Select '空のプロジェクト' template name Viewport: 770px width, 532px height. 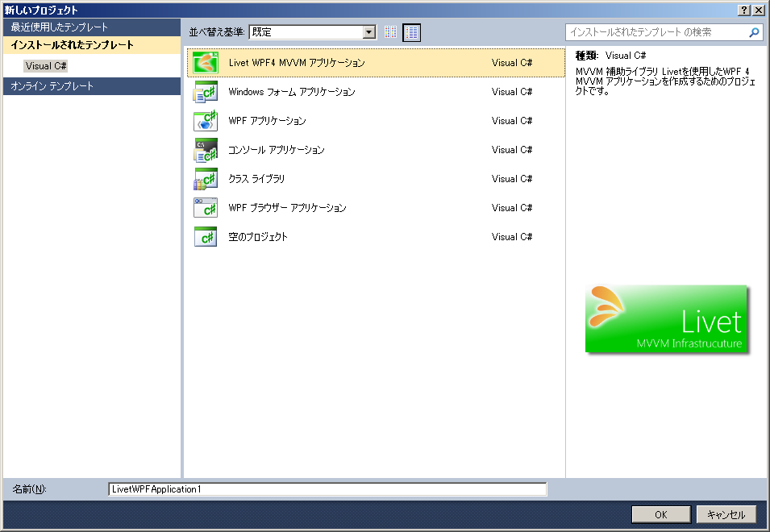(x=258, y=236)
